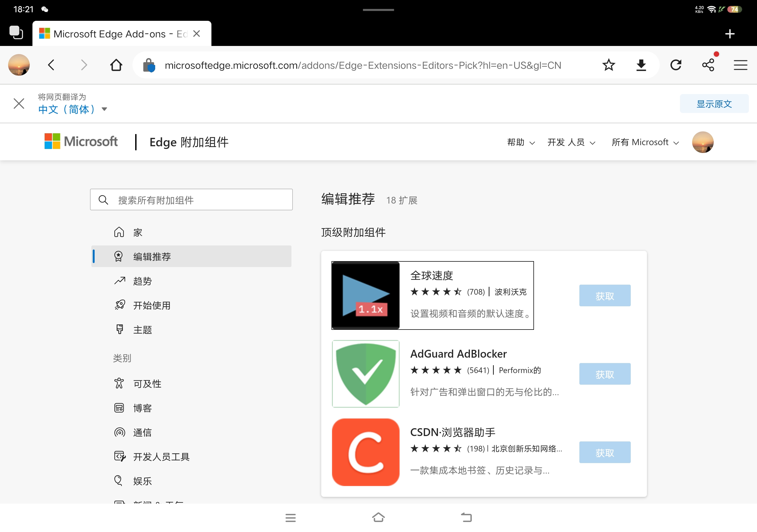Open the browser hamburger menu
This screenshot has width=757, height=532.
click(x=740, y=65)
